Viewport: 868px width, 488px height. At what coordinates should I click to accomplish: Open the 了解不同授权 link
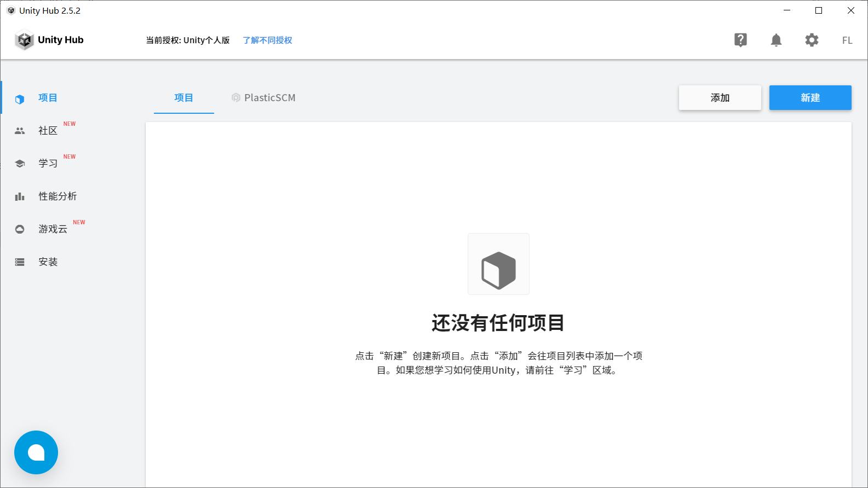(x=267, y=40)
